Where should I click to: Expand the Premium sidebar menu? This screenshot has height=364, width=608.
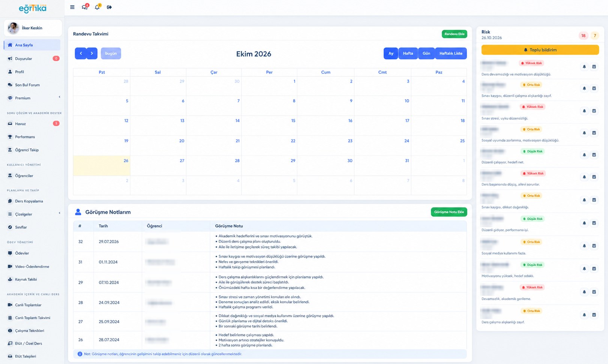pyautogui.click(x=33, y=98)
